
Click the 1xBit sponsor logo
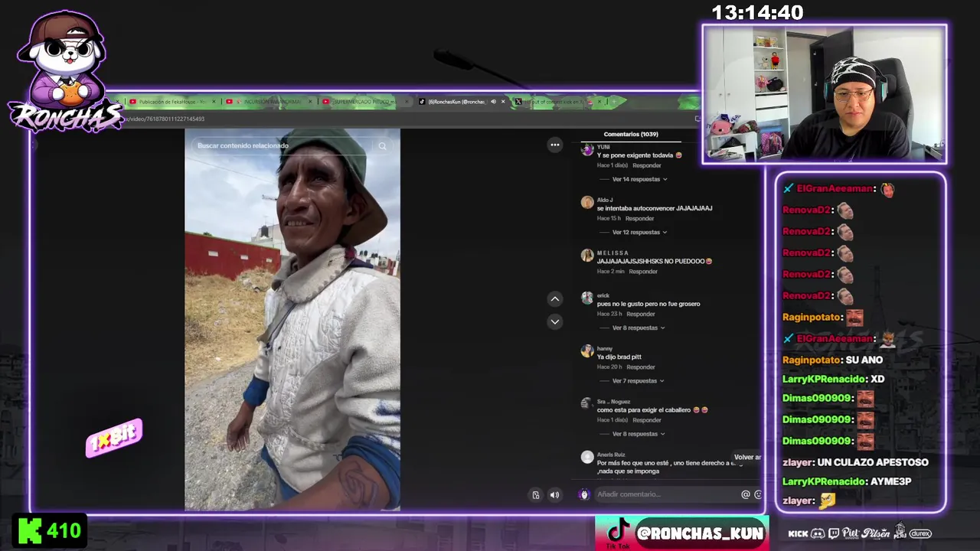(x=114, y=439)
